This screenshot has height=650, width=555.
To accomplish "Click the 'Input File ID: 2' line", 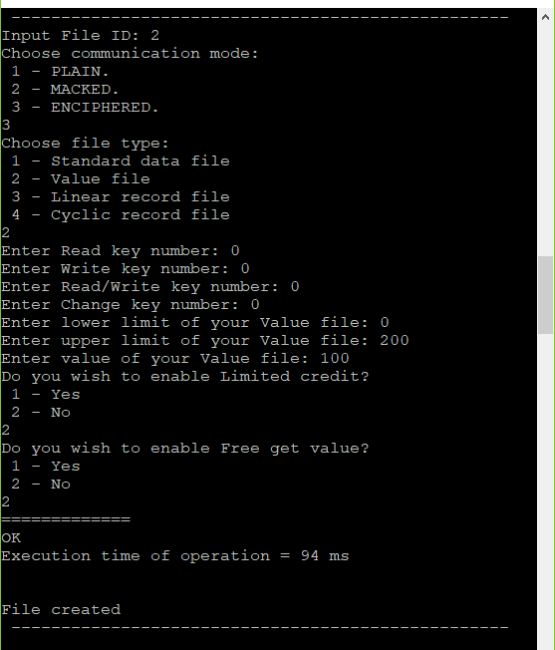I will click(80, 36).
